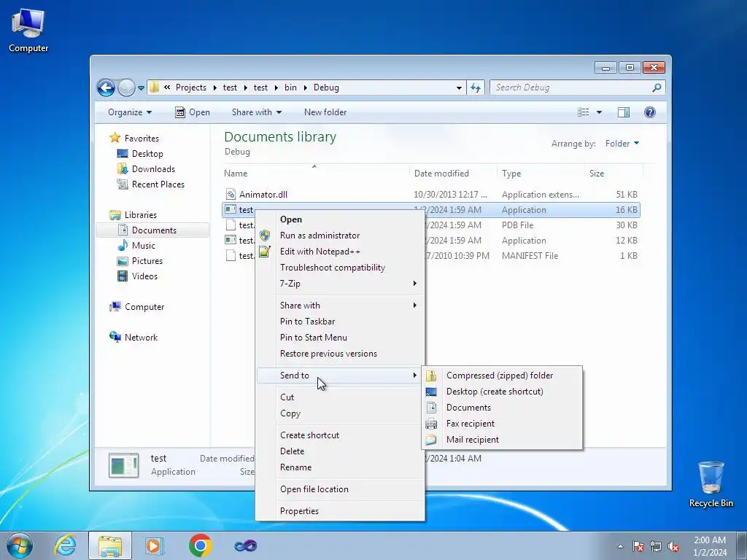
Task: Click the New folder button
Action: pyautogui.click(x=325, y=112)
